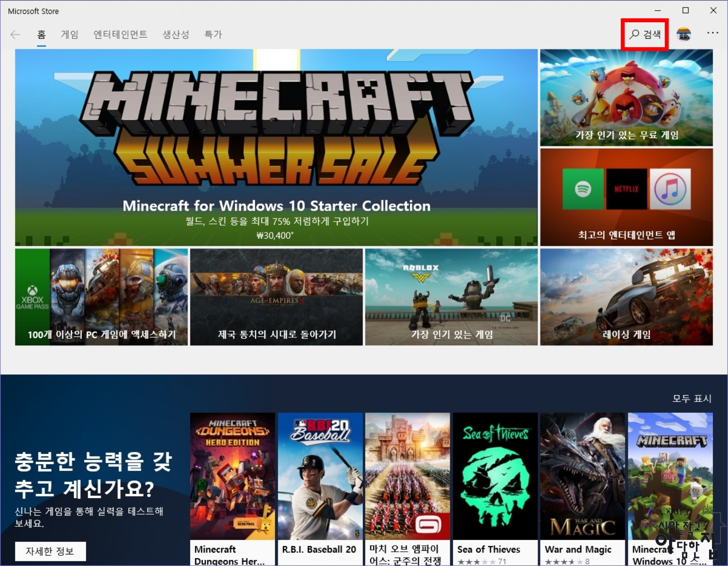
Task: Open the user profile avatar
Action: click(x=684, y=35)
